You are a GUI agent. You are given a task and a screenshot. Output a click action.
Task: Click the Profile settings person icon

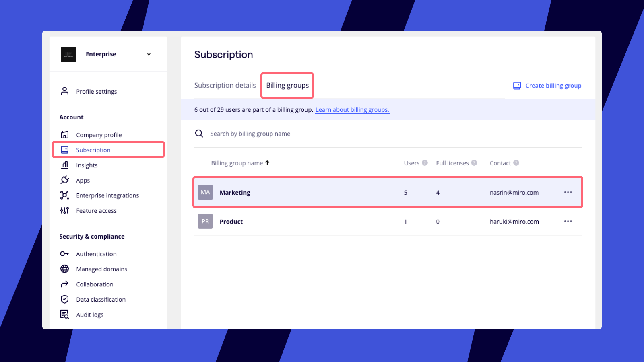tap(64, 91)
